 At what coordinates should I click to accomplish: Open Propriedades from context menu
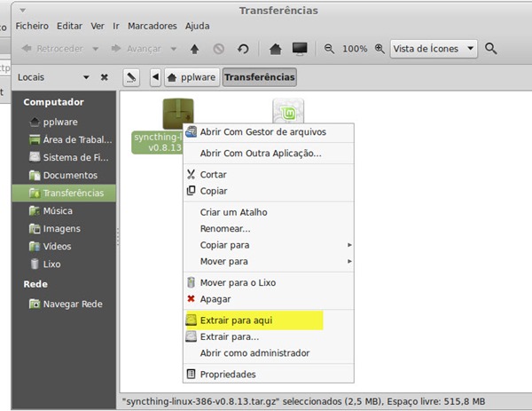[x=269, y=375]
